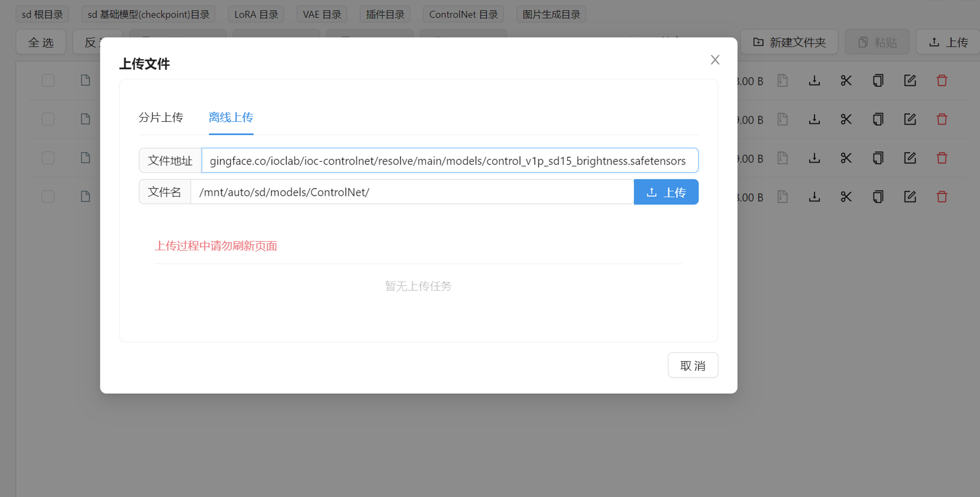Check the last row's checkbox
The height and width of the screenshot is (497, 980).
tap(47, 196)
